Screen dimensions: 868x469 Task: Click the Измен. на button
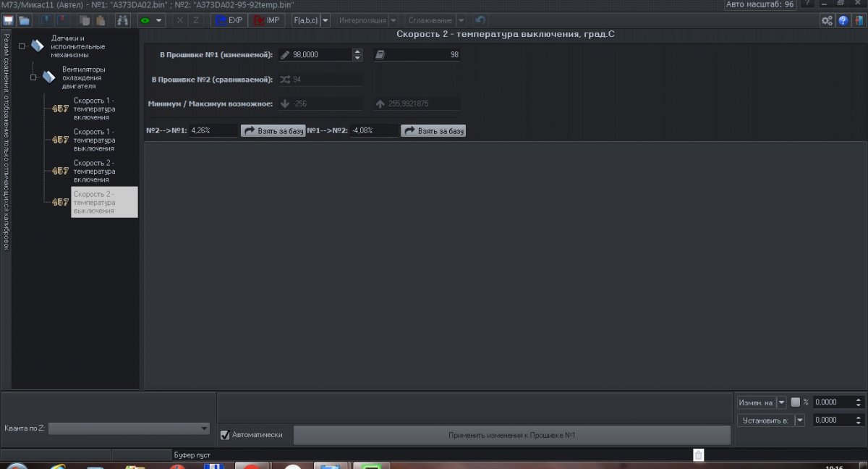pos(757,402)
